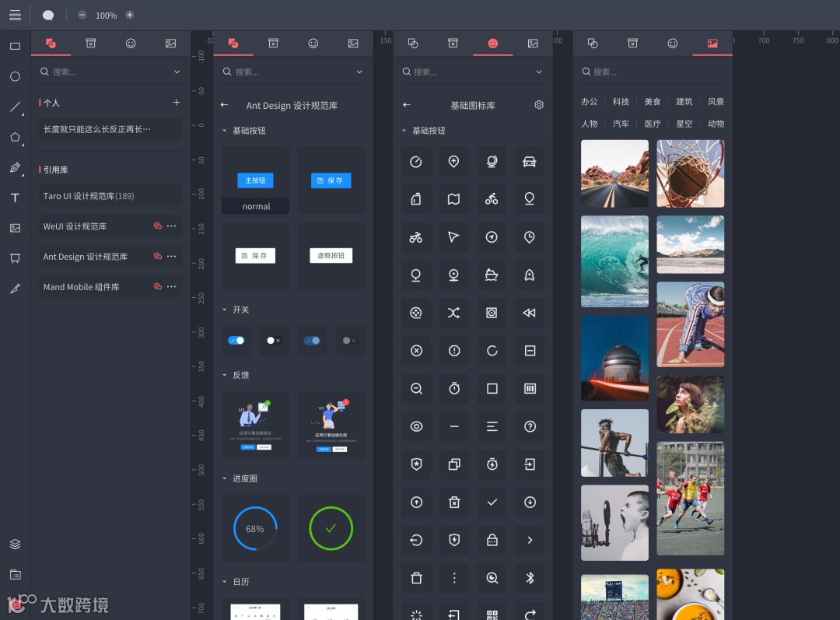The image size is (840, 620).
Task: Pick the shuffle icon in icon library
Action: click(453, 313)
